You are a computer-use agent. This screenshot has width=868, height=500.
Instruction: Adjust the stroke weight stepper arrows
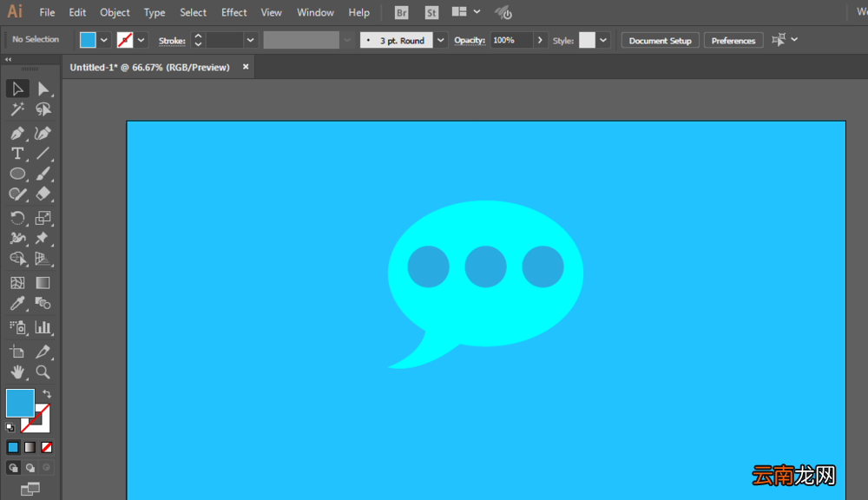pyautogui.click(x=198, y=40)
